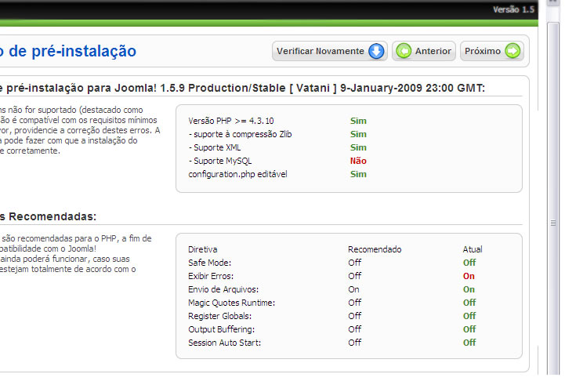This screenshot has height=392, width=565.
Task: Click the blue down-arrow icon on Verificar Novamente
Action: pyautogui.click(x=376, y=51)
